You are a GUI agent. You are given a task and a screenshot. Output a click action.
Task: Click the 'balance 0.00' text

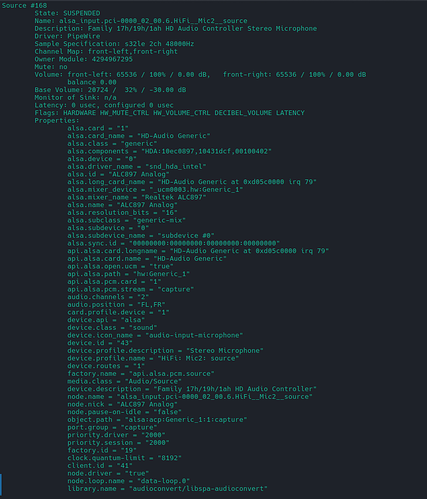tap(92, 82)
